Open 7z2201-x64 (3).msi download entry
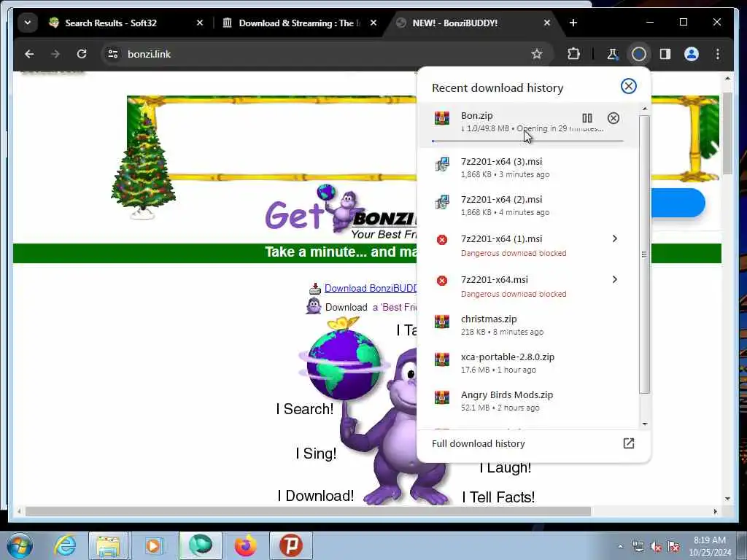This screenshot has height=560, width=747. tap(528, 168)
